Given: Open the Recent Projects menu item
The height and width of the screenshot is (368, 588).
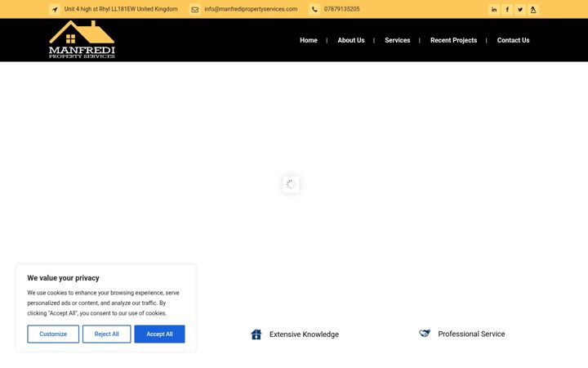Looking at the screenshot, I should click(454, 40).
